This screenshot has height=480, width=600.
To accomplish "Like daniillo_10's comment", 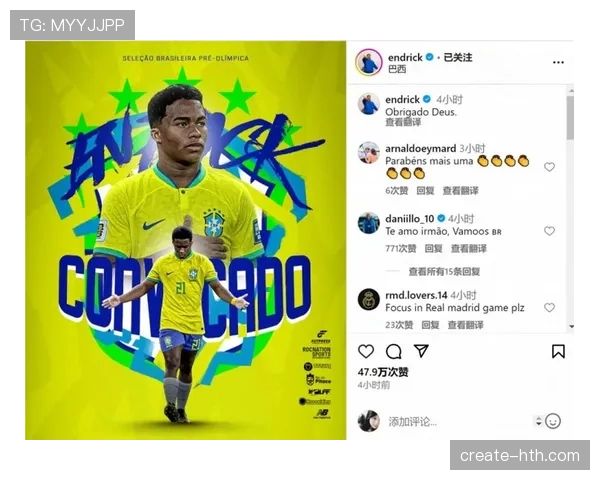I will [549, 231].
